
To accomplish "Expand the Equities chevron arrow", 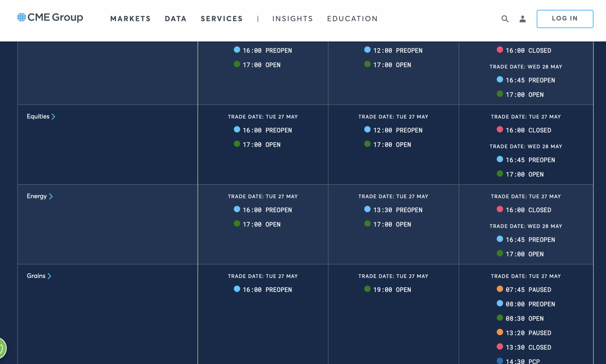I will pos(54,117).
